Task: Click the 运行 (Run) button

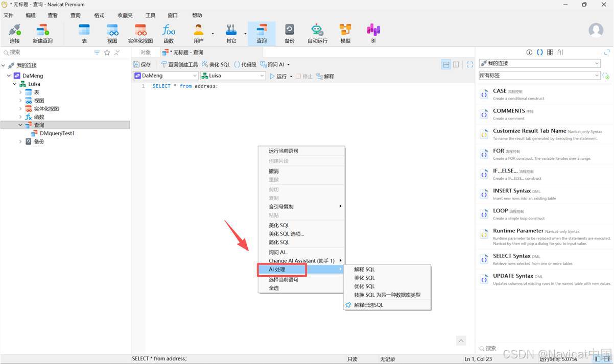Action: 278,76
